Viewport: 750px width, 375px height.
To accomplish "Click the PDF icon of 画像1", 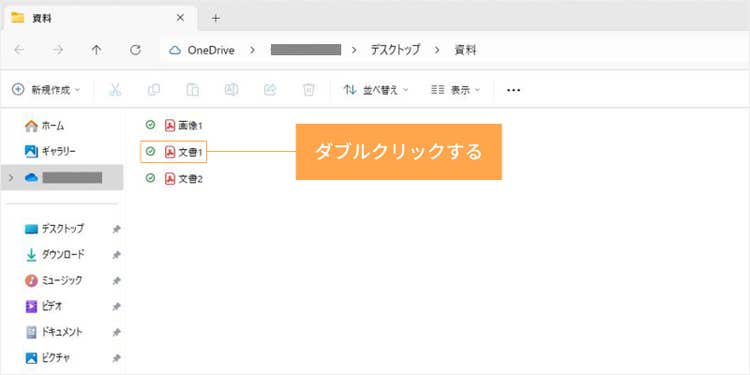I will pos(170,125).
